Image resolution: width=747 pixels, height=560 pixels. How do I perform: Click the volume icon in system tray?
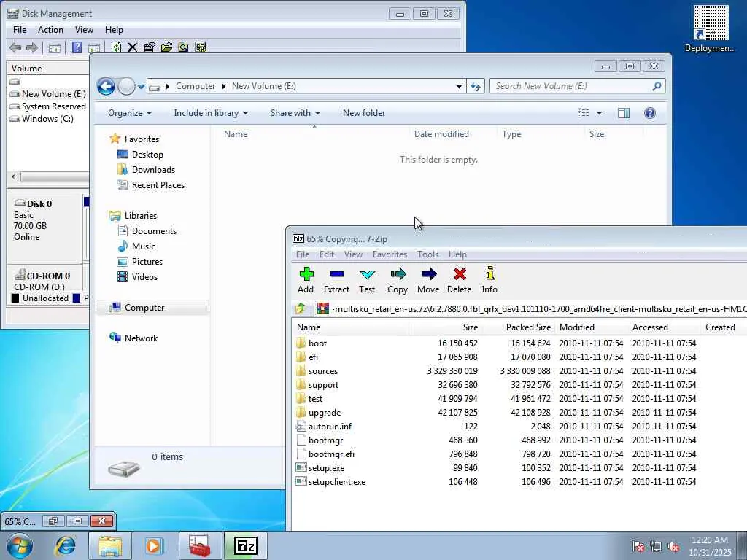point(673,546)
